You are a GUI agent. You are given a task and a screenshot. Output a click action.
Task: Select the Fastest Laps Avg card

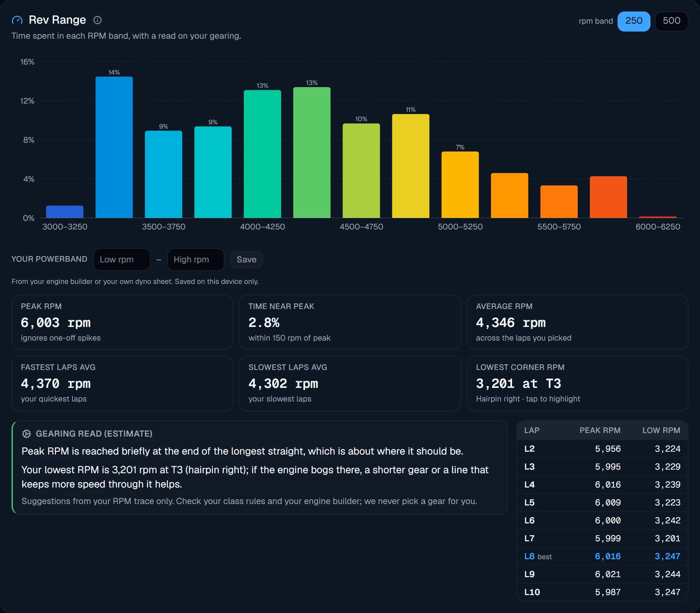point(122,383)
